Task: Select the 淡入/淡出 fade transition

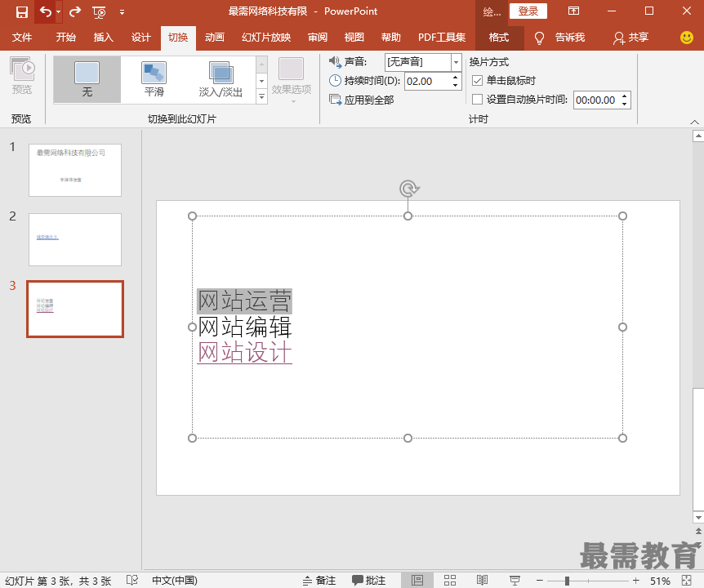Action: click(221, 80)
